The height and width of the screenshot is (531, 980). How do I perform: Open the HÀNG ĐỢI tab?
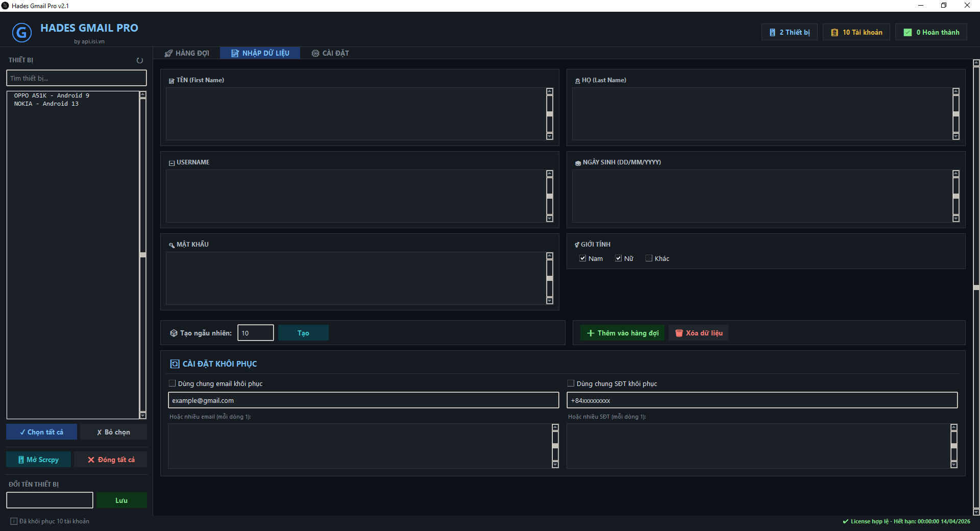pyautogui.click(x=187, y=53)
